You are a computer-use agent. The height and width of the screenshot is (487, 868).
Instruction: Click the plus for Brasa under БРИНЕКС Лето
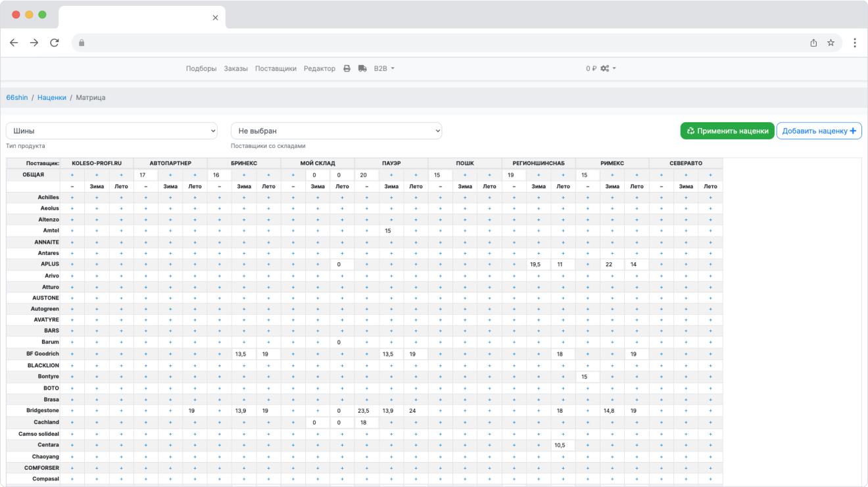coord(268,400)
